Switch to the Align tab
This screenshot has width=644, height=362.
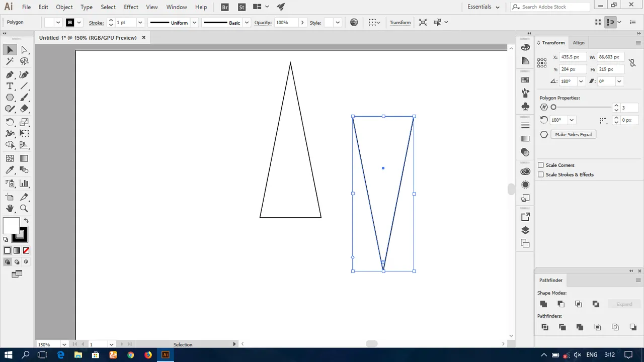click(579, 43)
